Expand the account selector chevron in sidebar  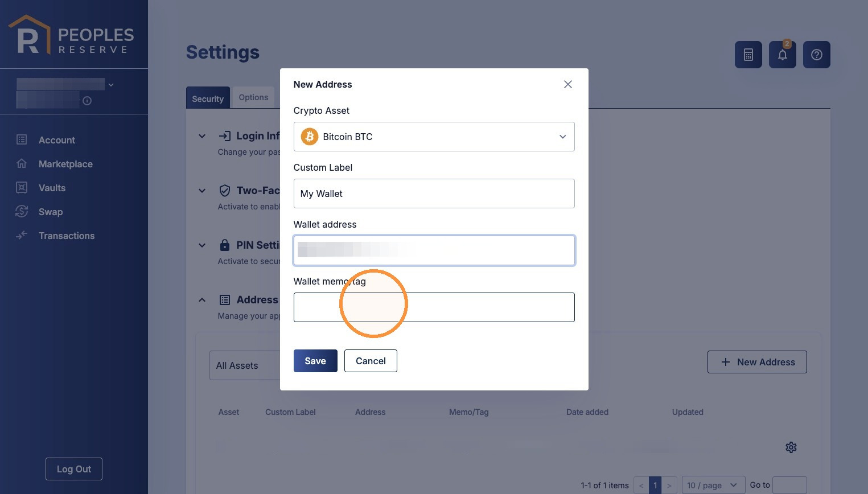[x=111, y=85]
